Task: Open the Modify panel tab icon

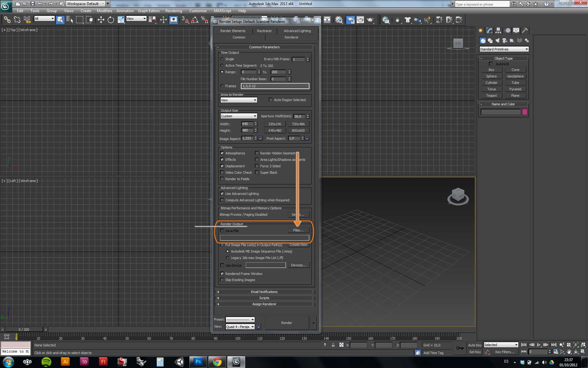Action: 490,31
